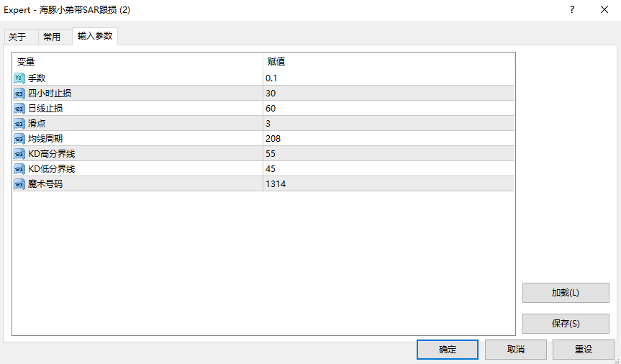Viewport: 621px width, 364px height.
Task: Click the icon beside 手数 parameter
Action: tap(19, 78)
